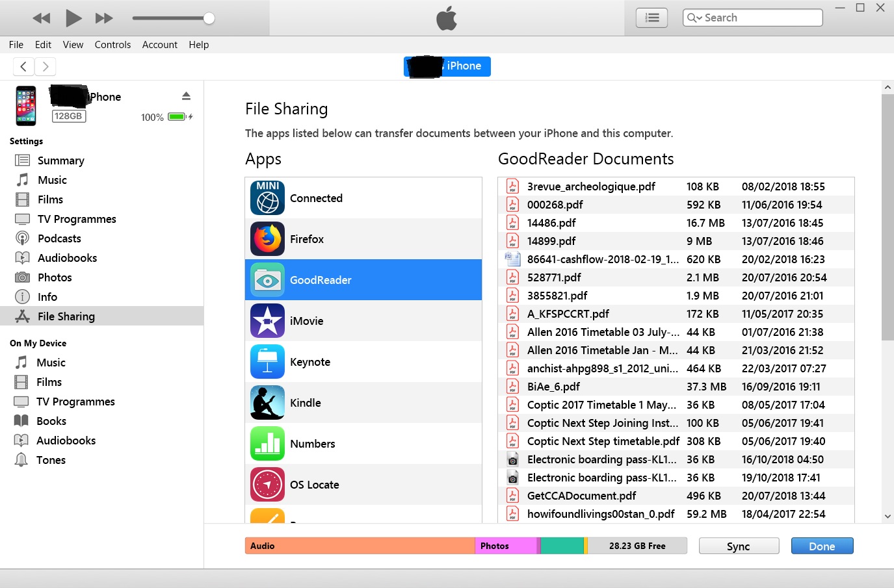Click the Photos segment of storage bar
The image size is (894, 588).
tap(506, 546)
